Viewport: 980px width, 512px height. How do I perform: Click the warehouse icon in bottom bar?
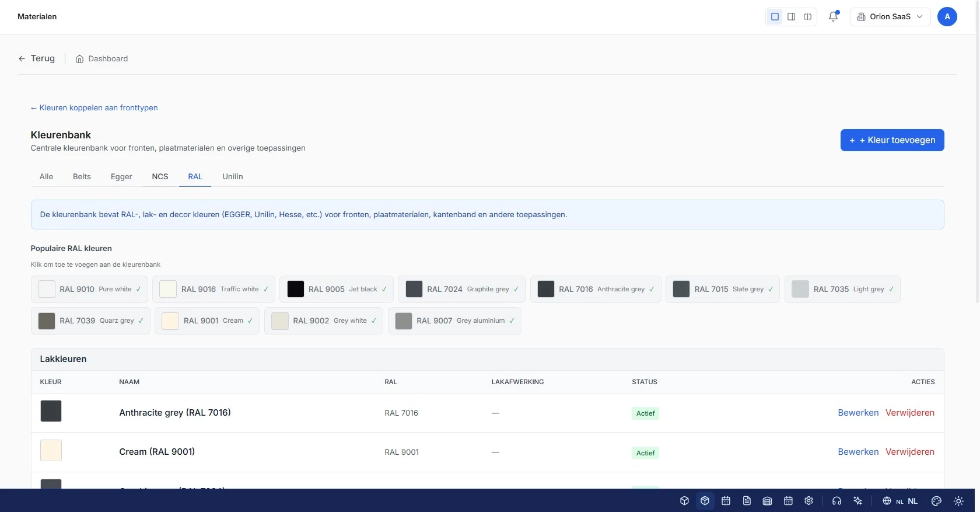point(768,501)
